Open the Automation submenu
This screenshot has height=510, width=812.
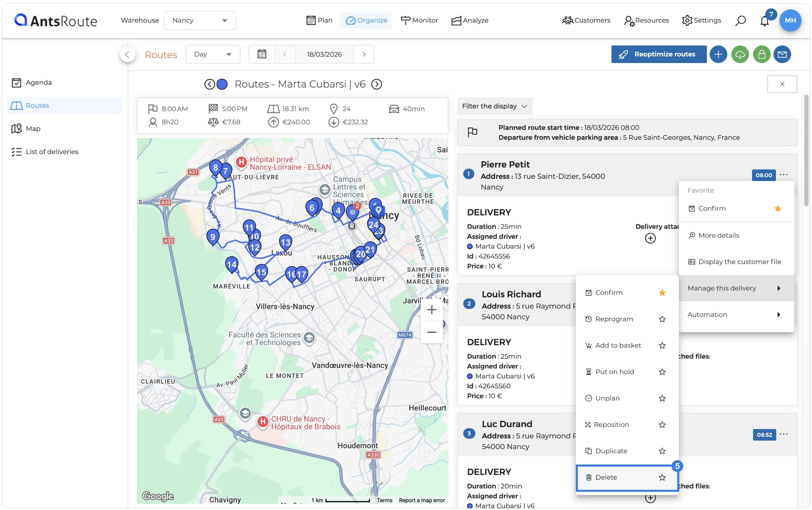coord(736,315)
